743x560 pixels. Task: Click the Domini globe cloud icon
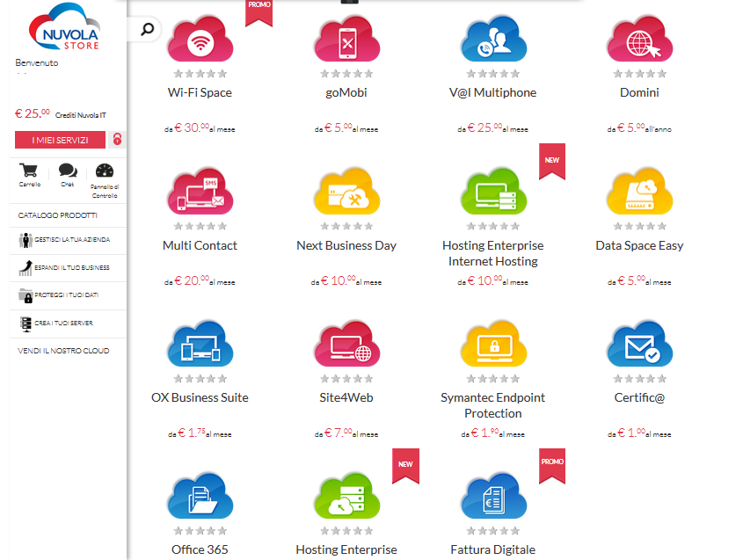pos(639,40)
